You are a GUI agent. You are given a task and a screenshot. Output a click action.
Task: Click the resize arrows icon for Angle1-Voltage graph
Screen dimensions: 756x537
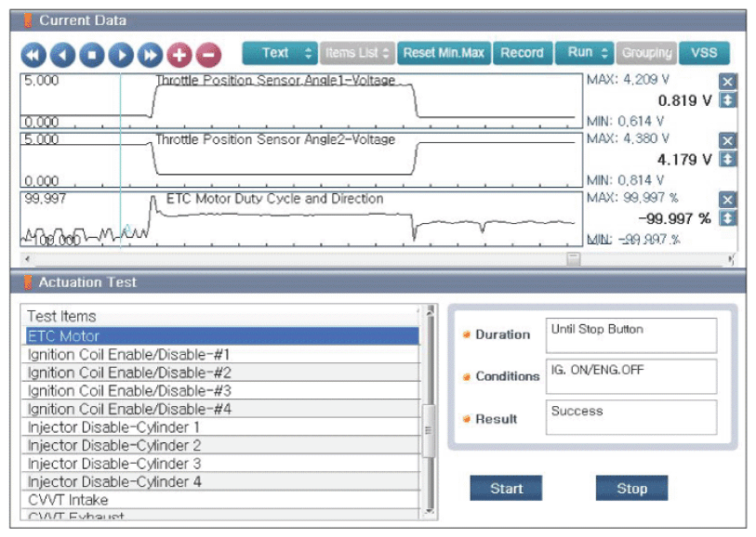pyautogui.click(x=727, y=100)
